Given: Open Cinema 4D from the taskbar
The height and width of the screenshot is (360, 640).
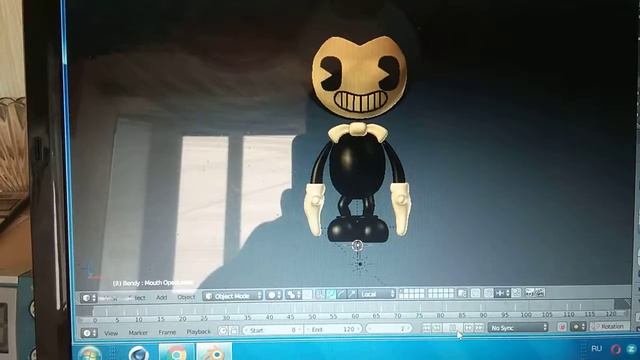Looking at the screenshot, I should click(x=139, y=353).
